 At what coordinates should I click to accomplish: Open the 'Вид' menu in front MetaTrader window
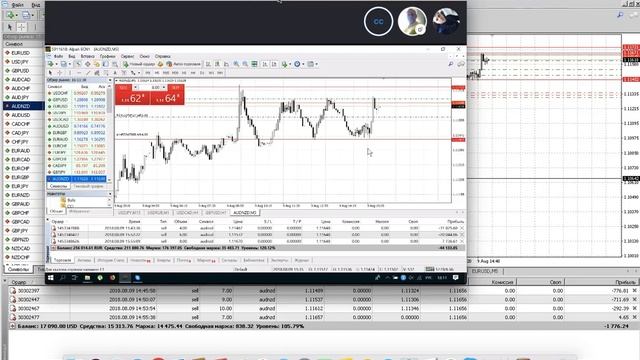click(x=72, y=56)
